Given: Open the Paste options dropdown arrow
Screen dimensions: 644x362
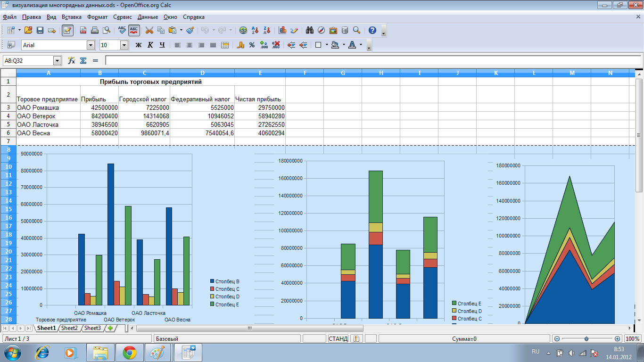Looking at the screenshot, I should 181,30.
